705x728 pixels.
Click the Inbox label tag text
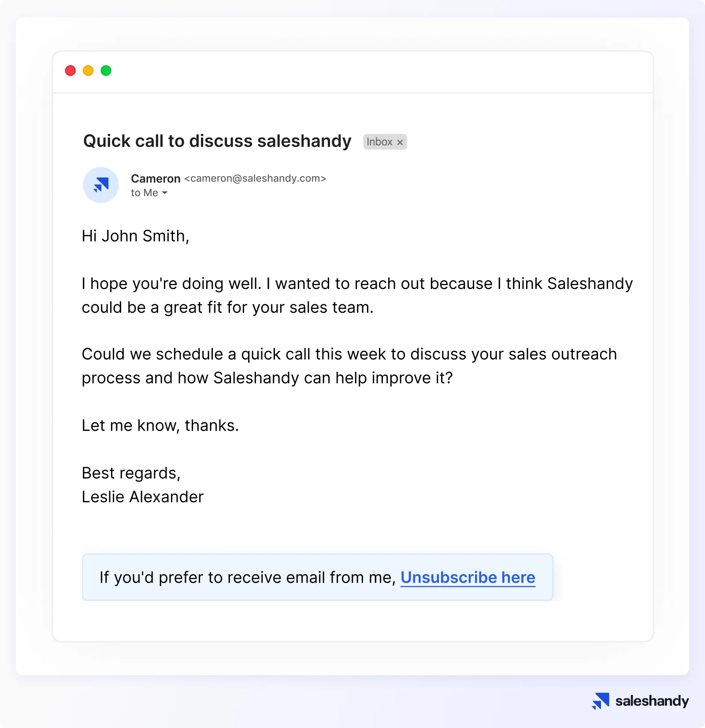click(379, 142)
